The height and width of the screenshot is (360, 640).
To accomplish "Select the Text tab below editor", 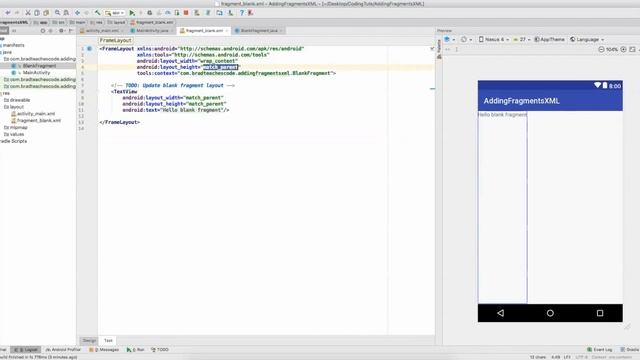I will [108, 340].
